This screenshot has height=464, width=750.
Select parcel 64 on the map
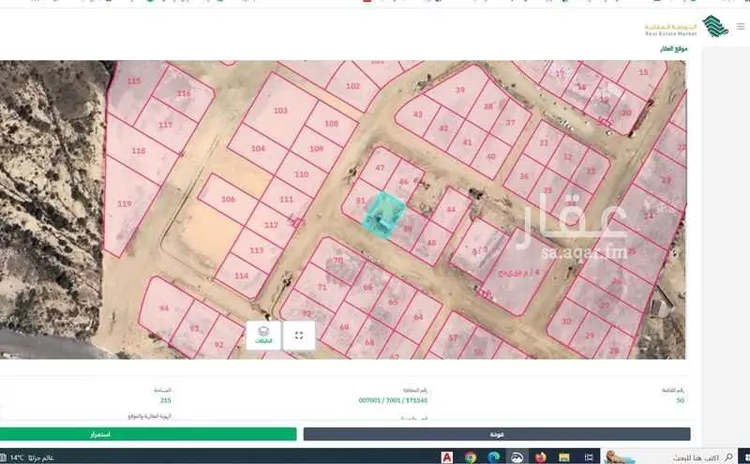click(x=419, y=317)
